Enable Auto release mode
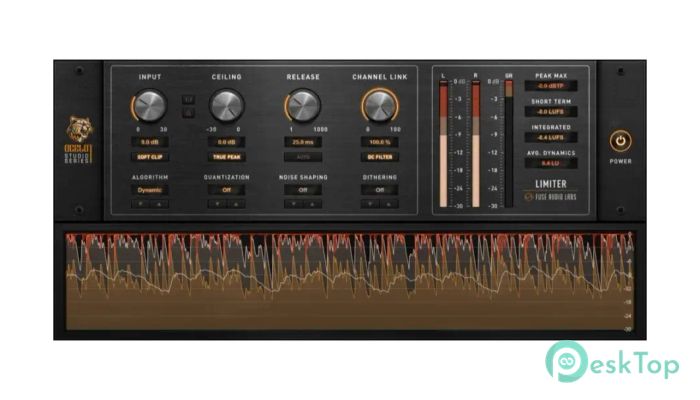Image resolution: width=700 pixels, height=400 pixels. [x=302, y=157]
